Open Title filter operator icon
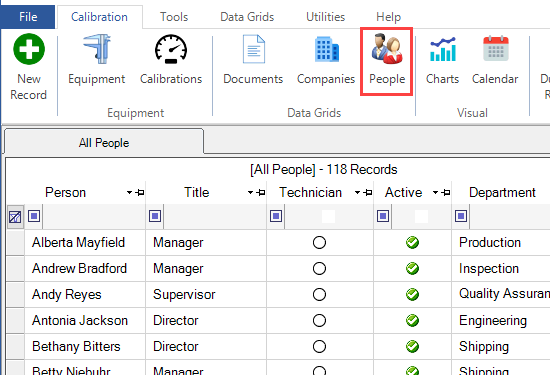 pyautogui.click(x=155, y=216)
